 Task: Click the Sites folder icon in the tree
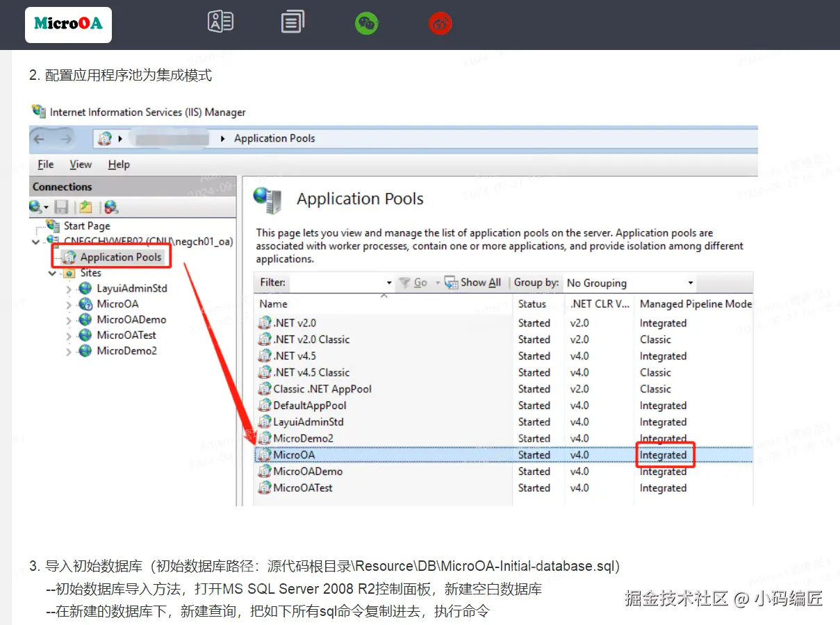[70, 273]
